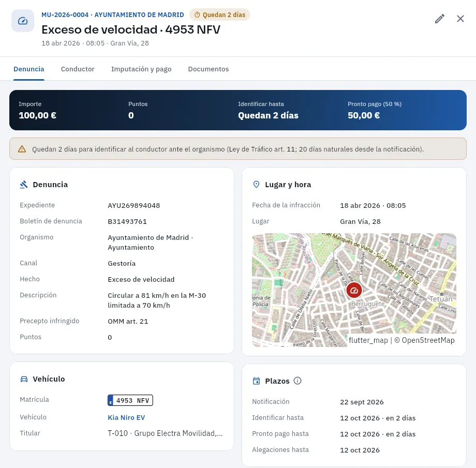Image resolution: width=476 pixels, height=468 pixels.
Task: Click the reference MU-2026-0004 · AYUNTAMIENTO DE MADRID
Action: 113,15
